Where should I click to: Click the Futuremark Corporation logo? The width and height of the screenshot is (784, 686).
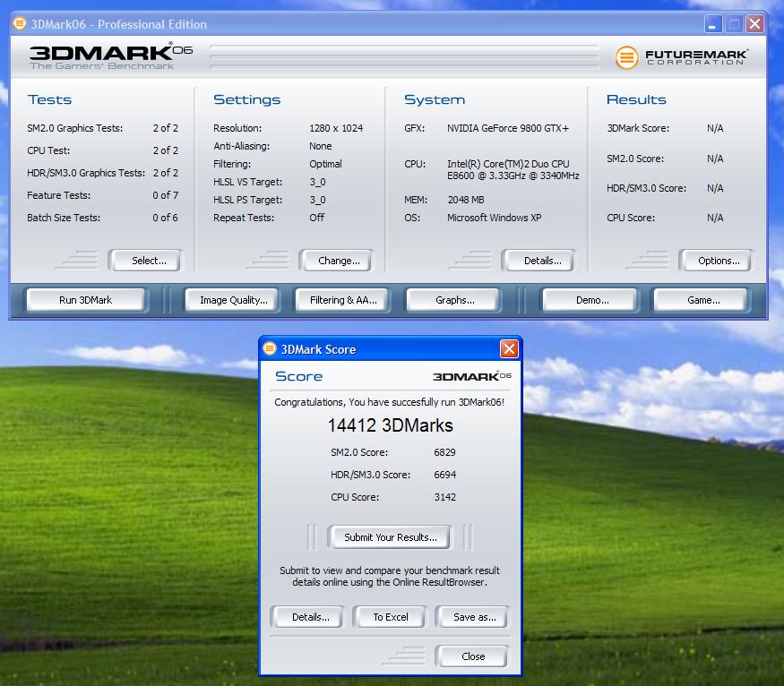coord(682,57)
